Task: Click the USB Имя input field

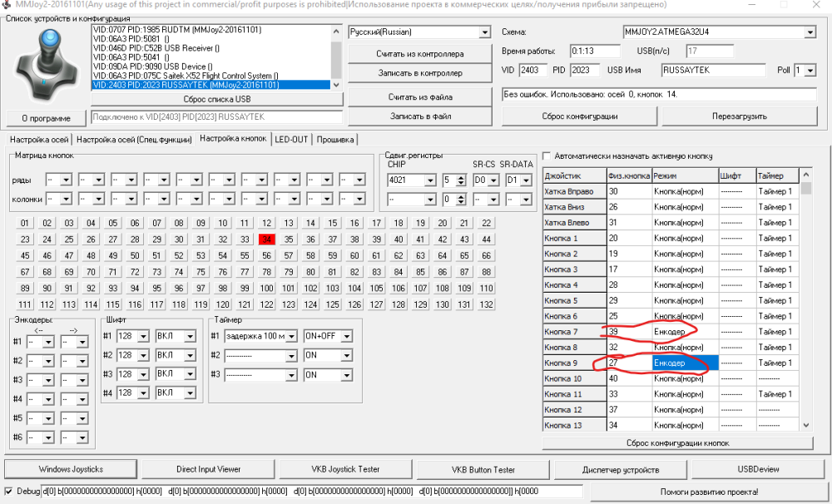Action: [713, 71]
